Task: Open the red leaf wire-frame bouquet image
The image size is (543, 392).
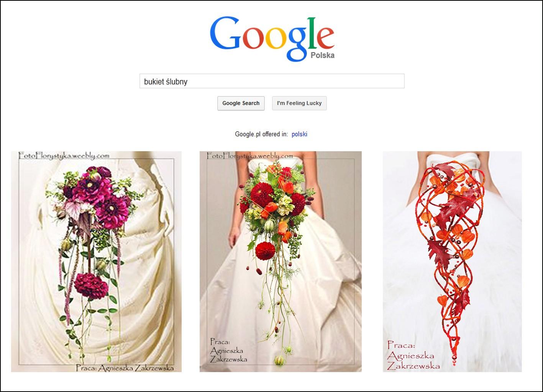Action: coord(452,261)
